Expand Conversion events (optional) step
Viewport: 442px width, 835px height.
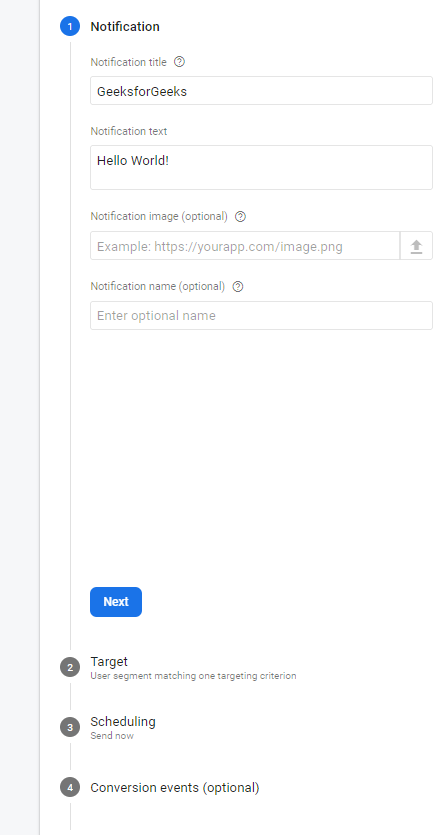coord(175,788)
